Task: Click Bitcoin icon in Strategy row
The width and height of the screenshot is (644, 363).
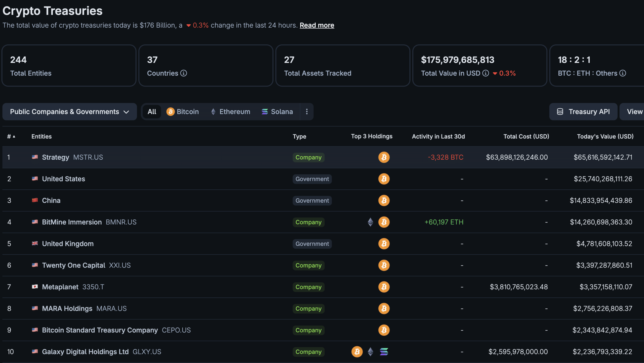Action: point(384,157)
